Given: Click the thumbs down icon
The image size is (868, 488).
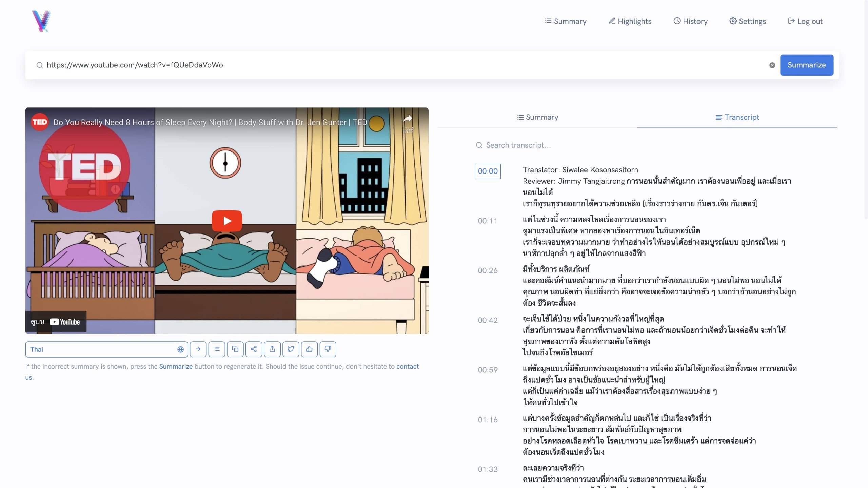Looking at the screenshot, I should pos(328,349).
